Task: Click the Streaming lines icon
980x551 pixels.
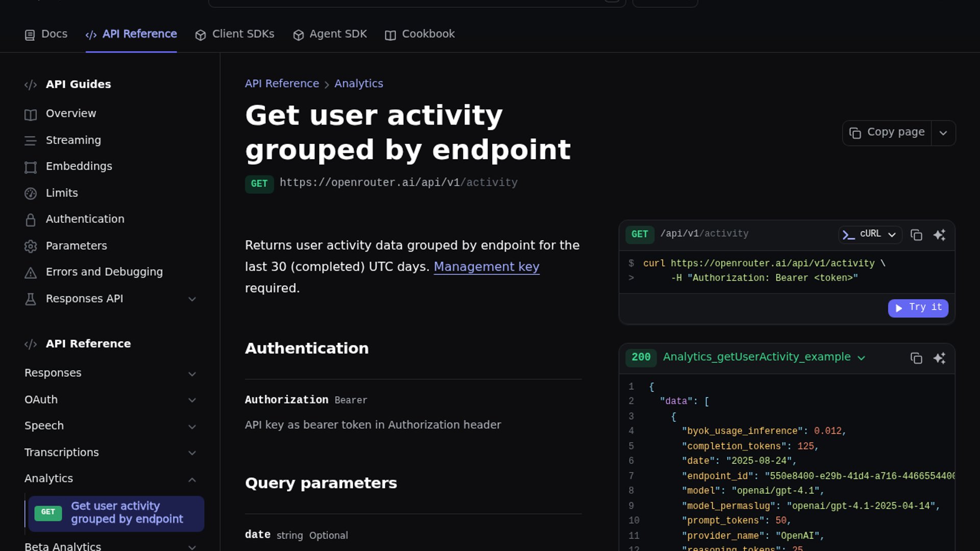Action: click(x=31, y=141)
